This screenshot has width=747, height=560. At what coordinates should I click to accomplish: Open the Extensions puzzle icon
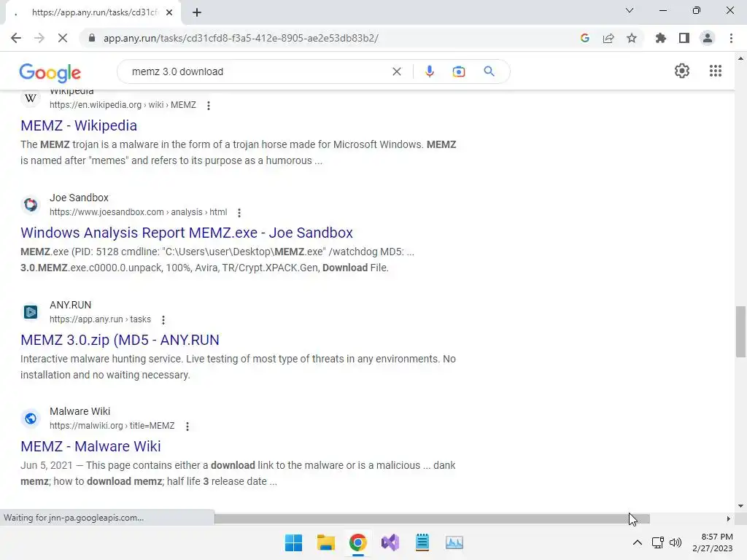(x=660, y=38)
